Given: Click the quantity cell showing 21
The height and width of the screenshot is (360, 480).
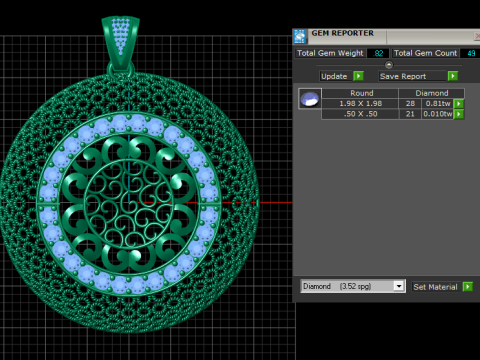Looking at the screenshot, I should (410, 114).
